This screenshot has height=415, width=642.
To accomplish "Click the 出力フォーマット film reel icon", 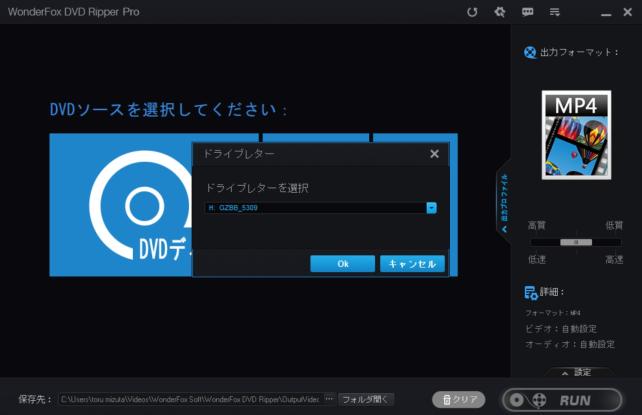I will click(x=530, y=52).
